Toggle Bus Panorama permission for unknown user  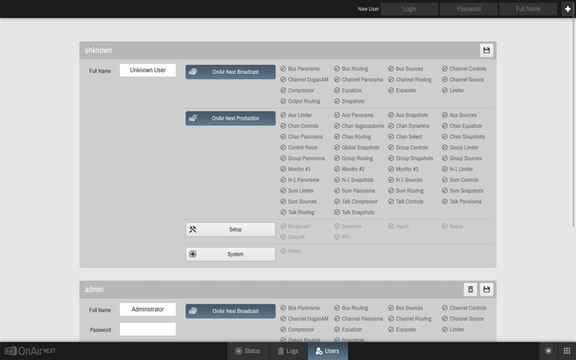[x=300, y=69]
